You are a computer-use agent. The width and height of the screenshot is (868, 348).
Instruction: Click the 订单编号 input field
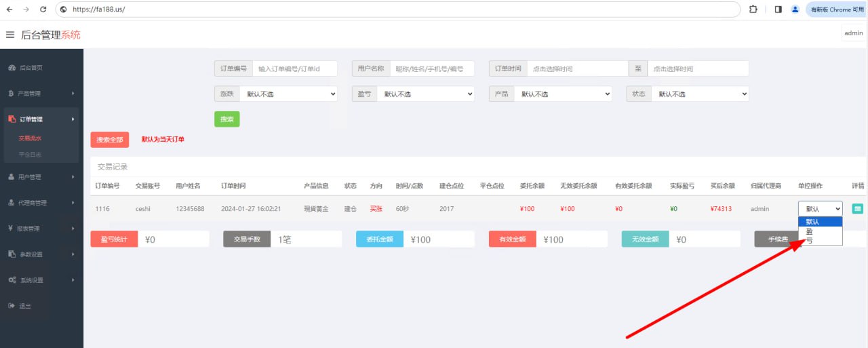click(x=295, y=69)
